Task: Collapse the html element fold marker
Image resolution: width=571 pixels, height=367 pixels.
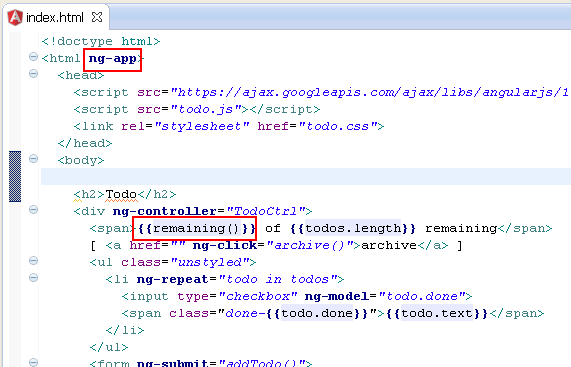Action: click(x=33, y=57)
